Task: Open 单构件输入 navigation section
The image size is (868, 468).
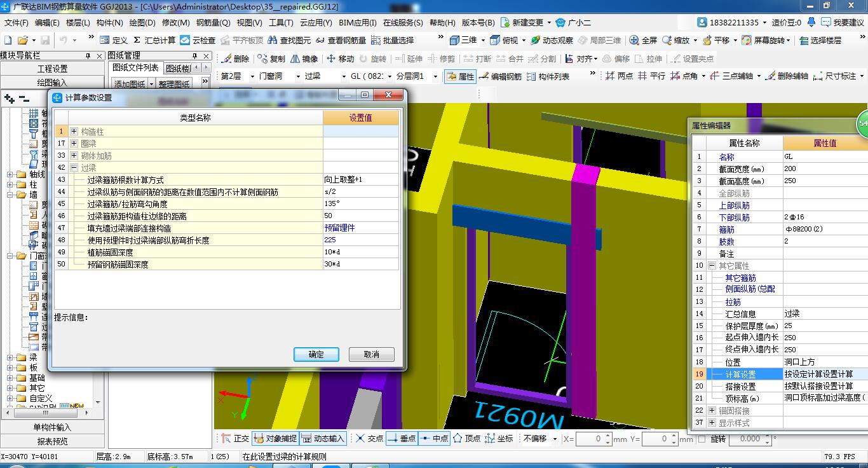Action: click(52, 427)
